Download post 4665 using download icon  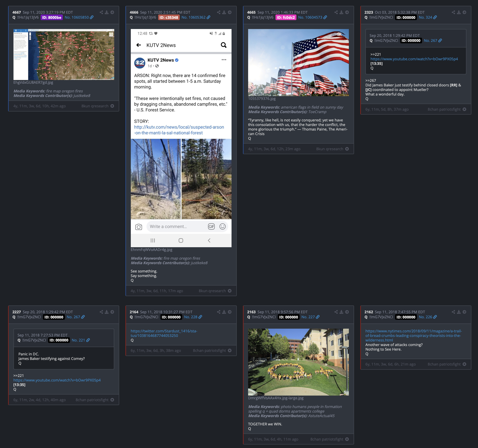(x=341, y=12)
